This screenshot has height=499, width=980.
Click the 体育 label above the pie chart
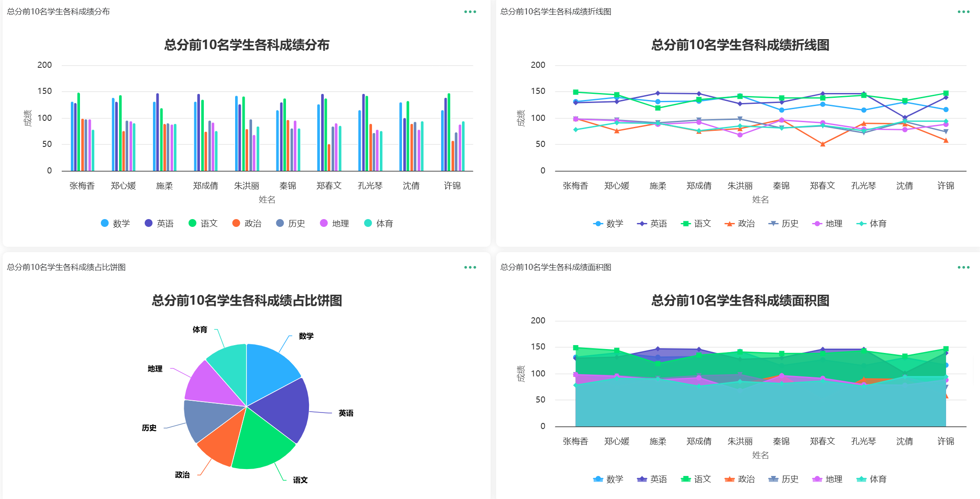point(200,329)
